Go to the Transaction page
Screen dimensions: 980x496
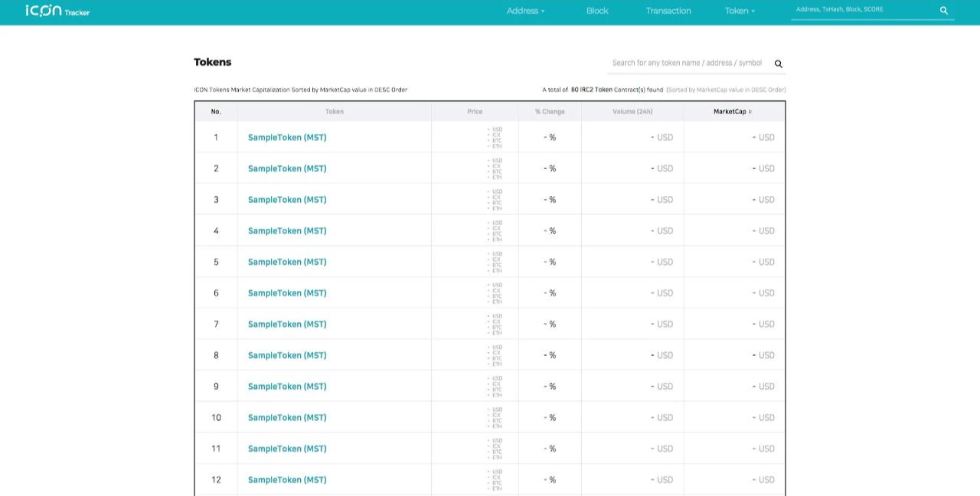(x=668, y=11)
